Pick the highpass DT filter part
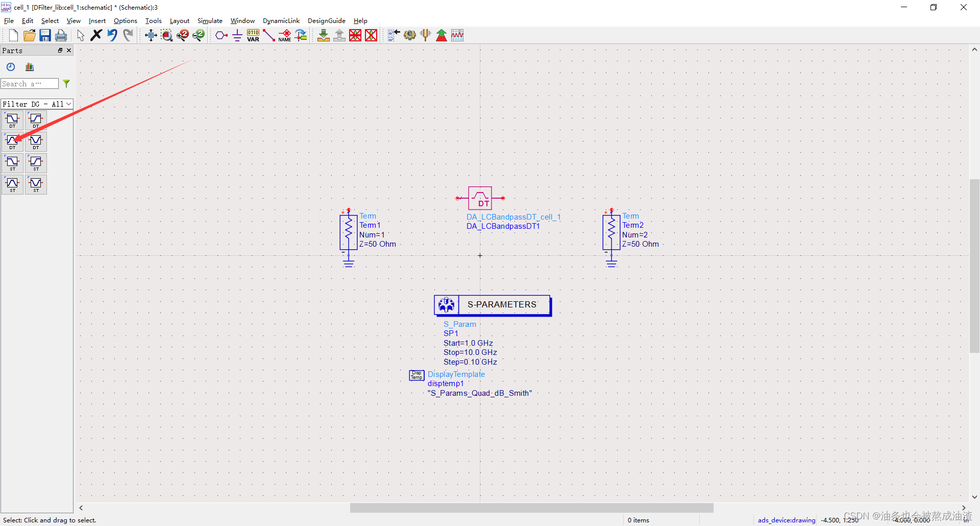The height and width of the screenshot is (526, 980). tap(36, 120)
